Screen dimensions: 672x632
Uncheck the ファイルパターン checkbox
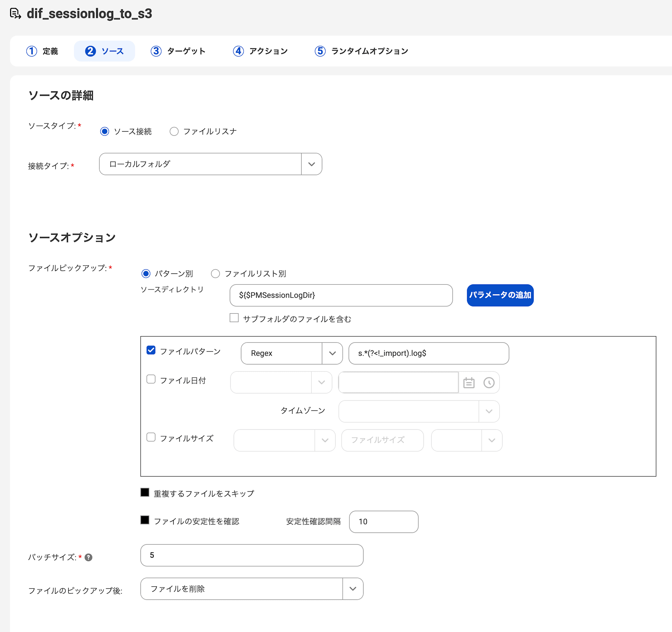[151, 350]
